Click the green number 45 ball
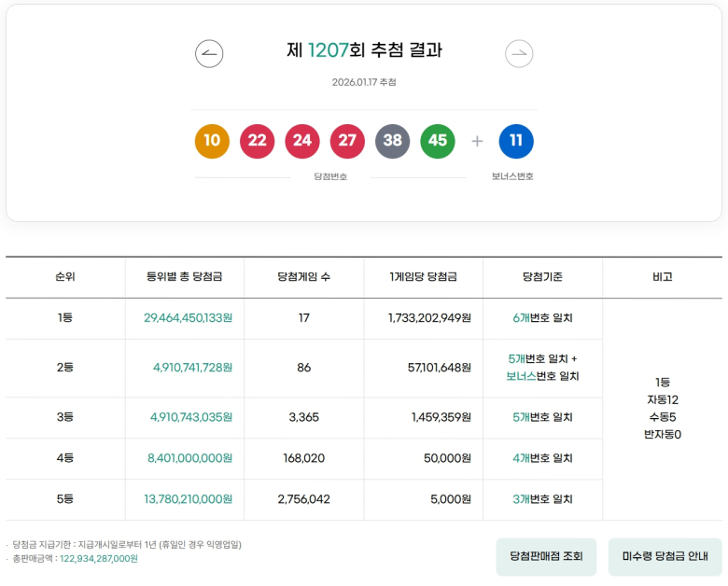 438,141
